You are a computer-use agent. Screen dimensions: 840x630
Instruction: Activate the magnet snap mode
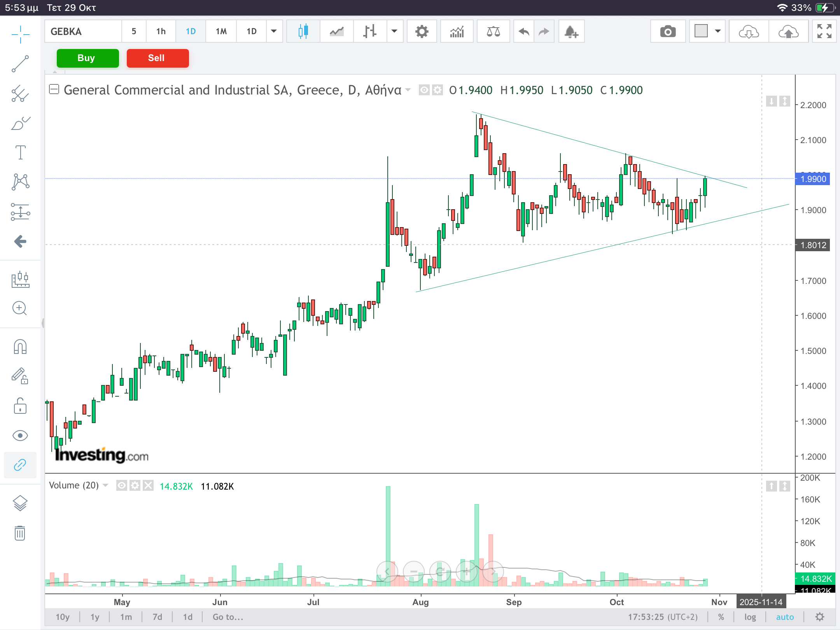(x=20, y=346)
